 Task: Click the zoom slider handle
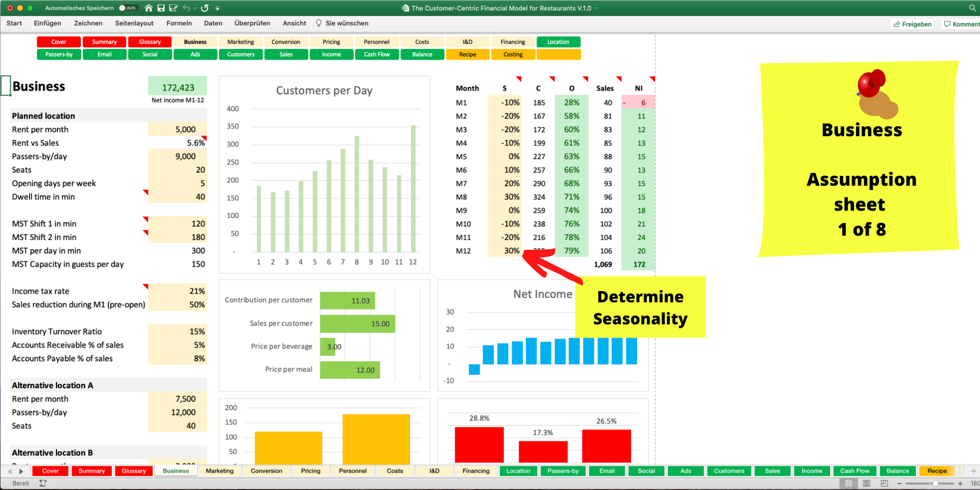[935, 483]
